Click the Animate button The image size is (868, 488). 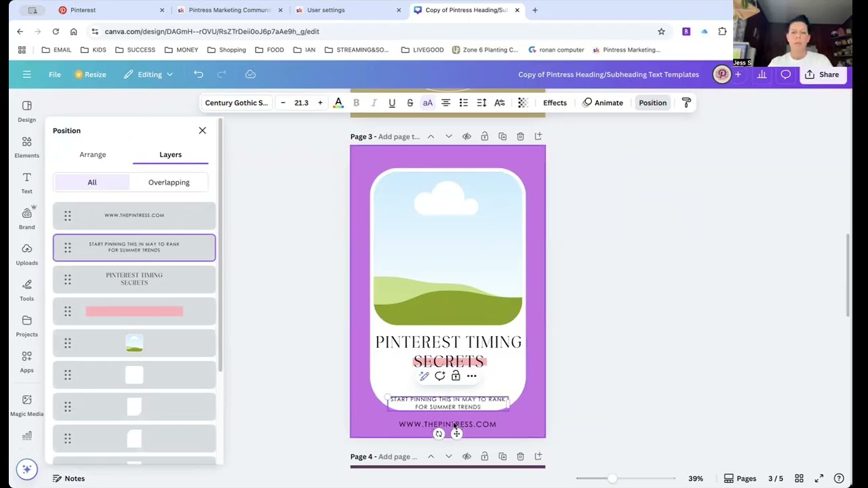(x=603, y=103)
